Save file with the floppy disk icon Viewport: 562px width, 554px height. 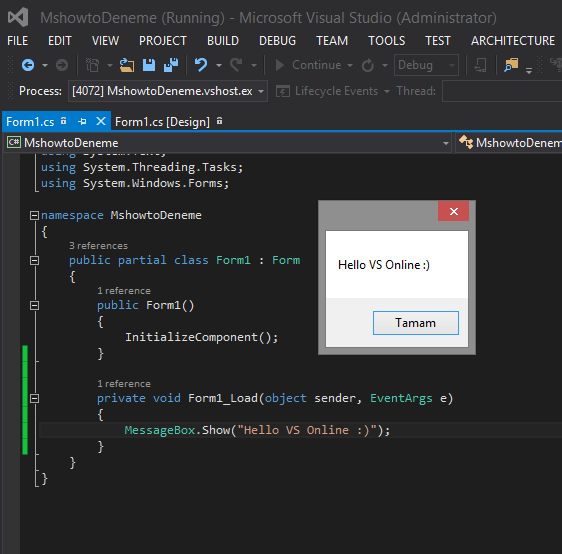point(149,65)
